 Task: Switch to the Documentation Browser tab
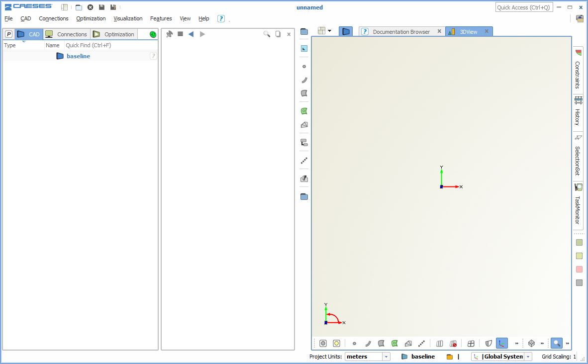pos(400,32)
